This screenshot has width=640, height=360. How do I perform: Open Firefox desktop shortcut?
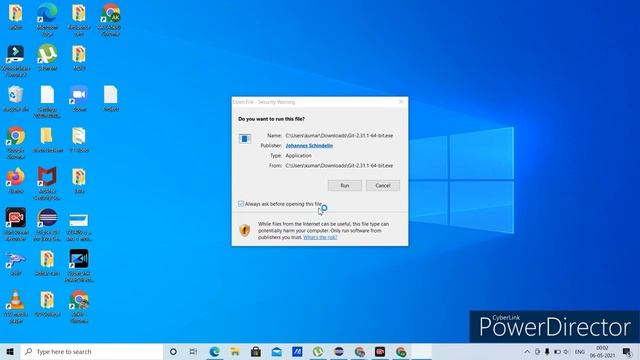(x=16, y=180)
